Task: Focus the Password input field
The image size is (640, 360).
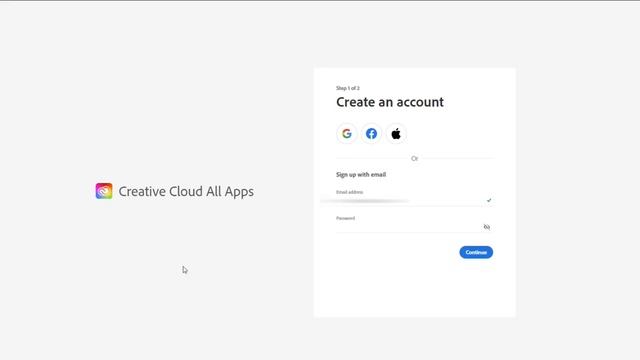Action: 408,227
